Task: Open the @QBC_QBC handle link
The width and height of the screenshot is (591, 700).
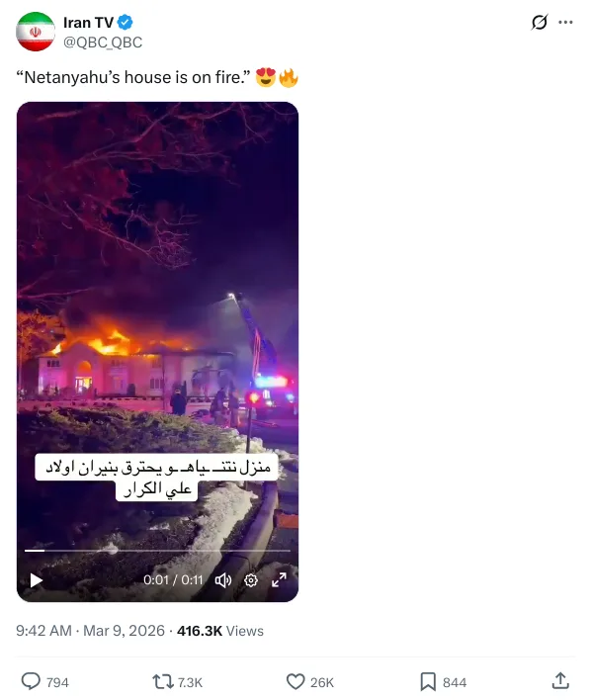Action: [103, 42]
